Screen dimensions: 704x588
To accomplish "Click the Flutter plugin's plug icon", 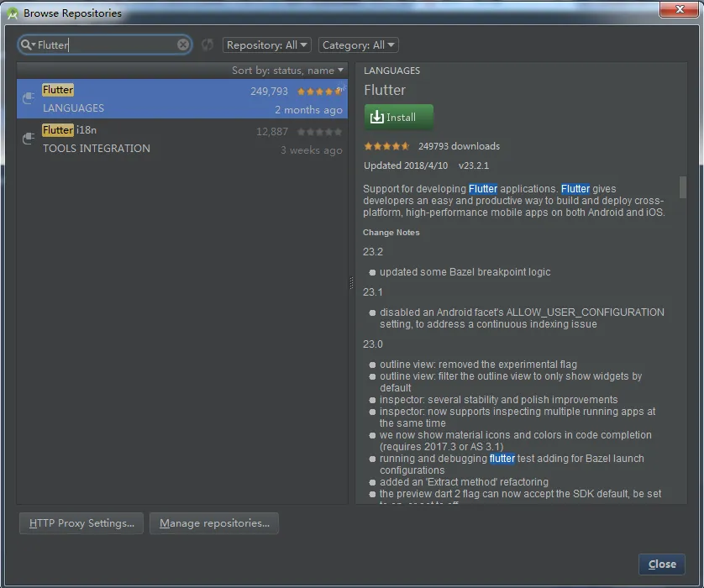I will coord(28,99).
